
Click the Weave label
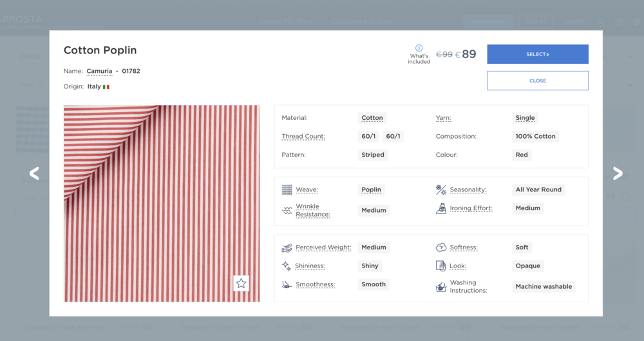click(x=307, y=190)
